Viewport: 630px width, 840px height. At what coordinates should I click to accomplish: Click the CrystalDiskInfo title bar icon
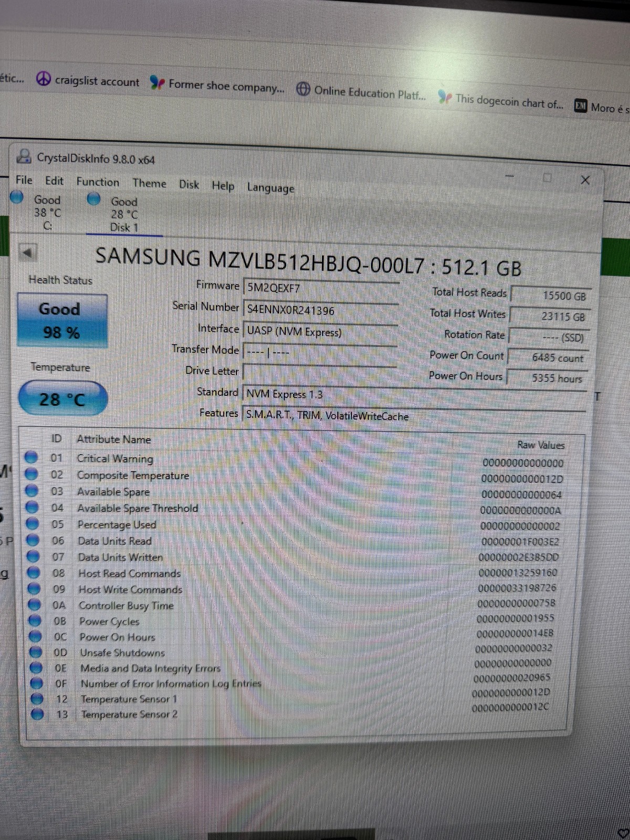(23, 156)
